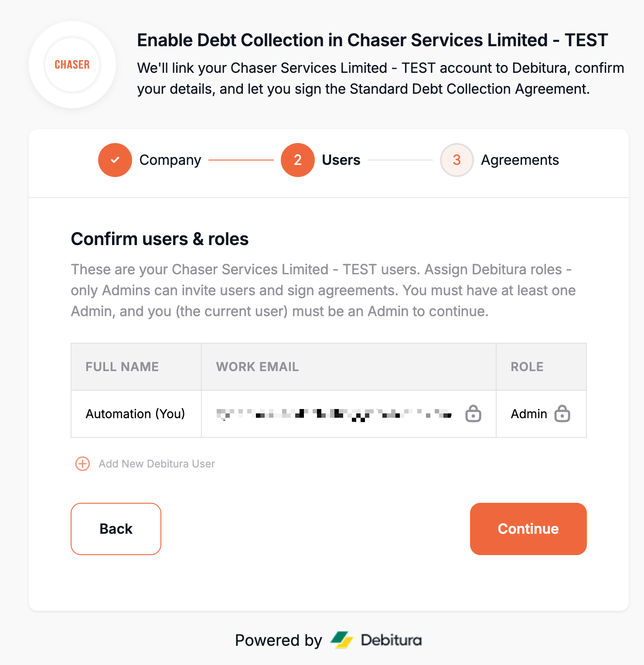Click the lock icon beside work email
Screen dimensions: 644x665
coord(473,413)
